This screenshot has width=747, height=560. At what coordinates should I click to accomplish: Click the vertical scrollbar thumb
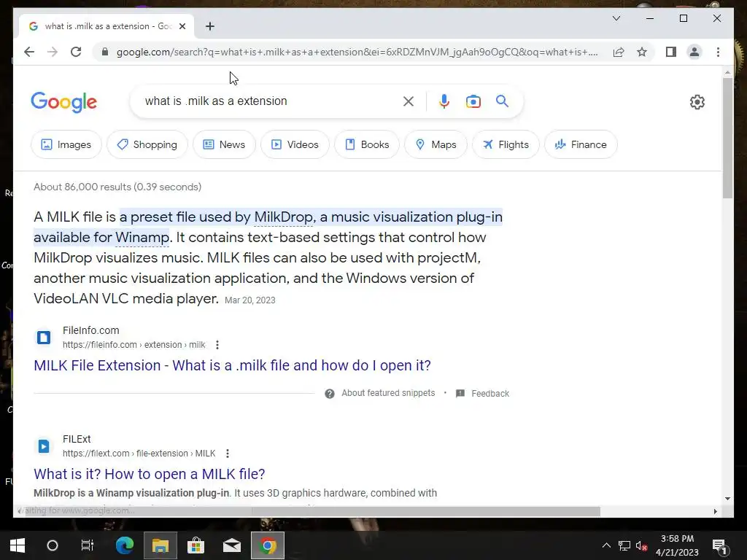727,138
